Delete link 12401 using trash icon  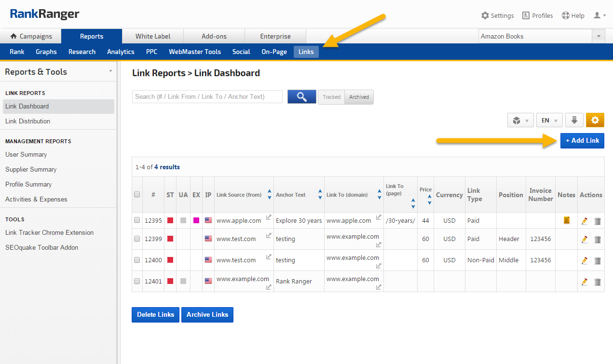598,282
